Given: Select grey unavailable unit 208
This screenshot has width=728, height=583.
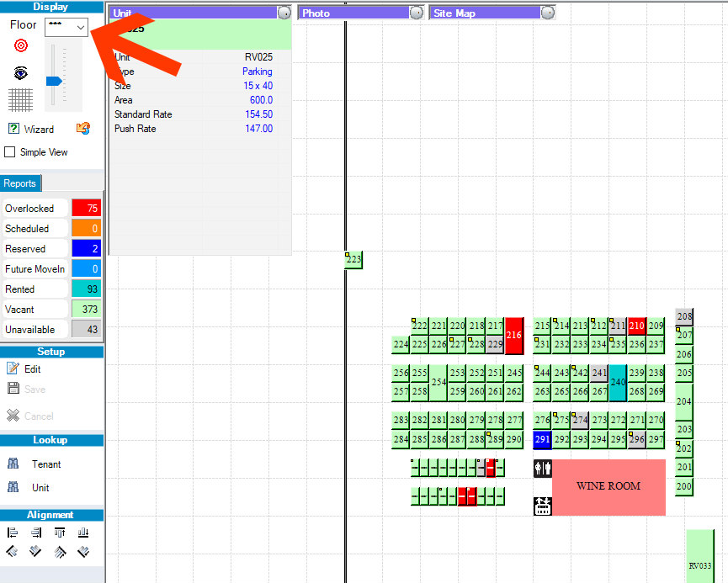Looking at the screenshot, I should pyautogui.click(x=684, y=316).
